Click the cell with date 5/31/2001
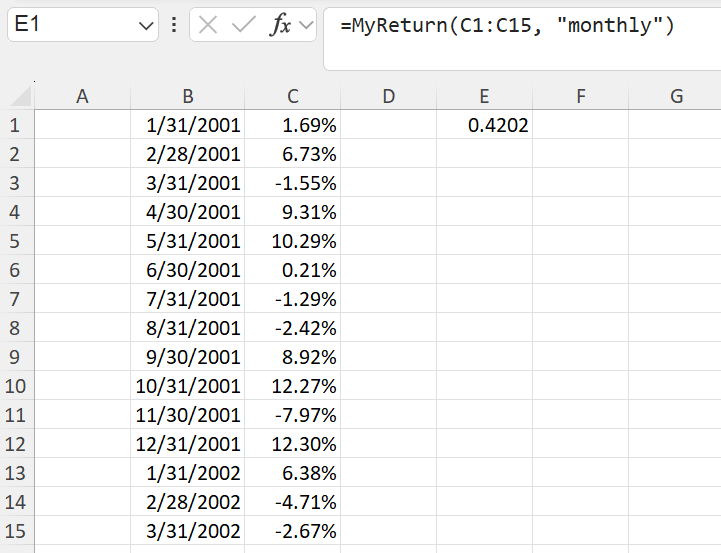721x553 pixels. (188, 241)
